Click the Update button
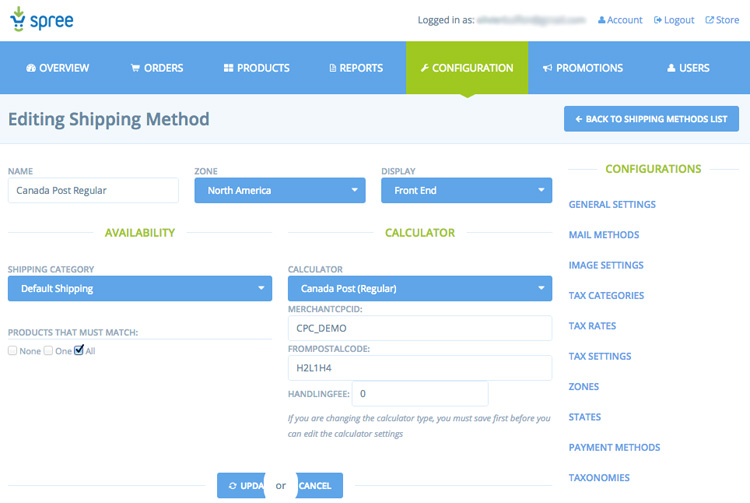 (x=242, y=485)
